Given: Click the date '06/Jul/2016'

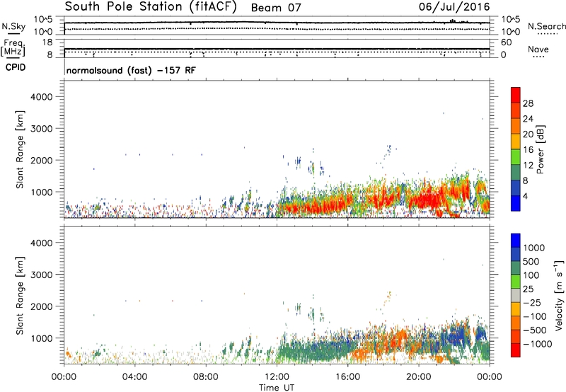Looking at the screenshot, I should point(454,7).
